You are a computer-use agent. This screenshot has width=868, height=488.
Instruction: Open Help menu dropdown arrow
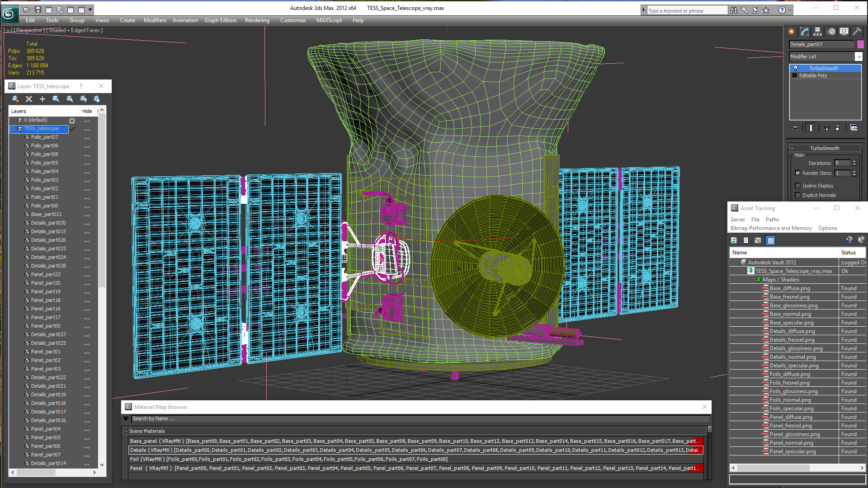click(790, 10)
